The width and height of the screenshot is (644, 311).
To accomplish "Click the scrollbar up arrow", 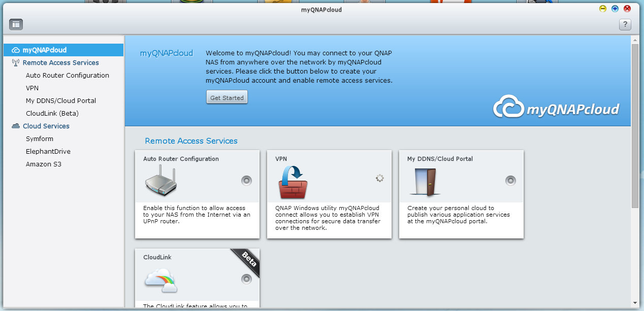I will pos(635,39).
